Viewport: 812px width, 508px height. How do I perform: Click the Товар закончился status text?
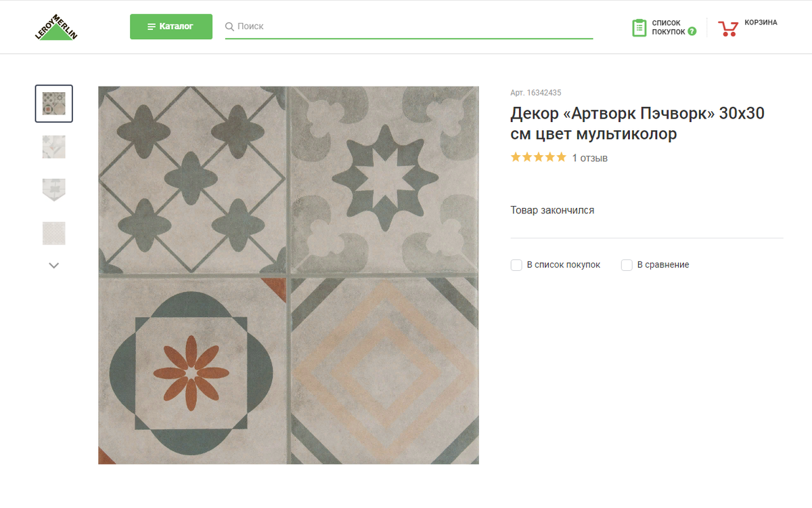[552, 210]
